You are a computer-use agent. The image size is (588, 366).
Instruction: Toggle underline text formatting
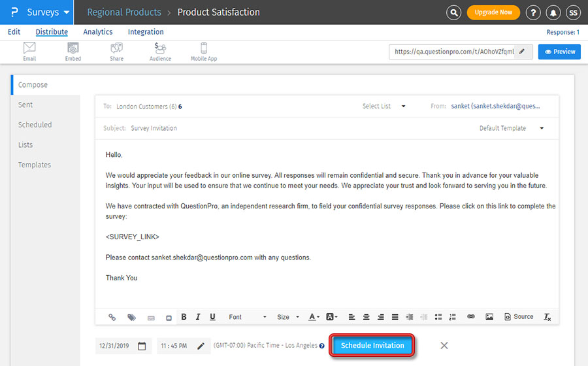point(212,317)
